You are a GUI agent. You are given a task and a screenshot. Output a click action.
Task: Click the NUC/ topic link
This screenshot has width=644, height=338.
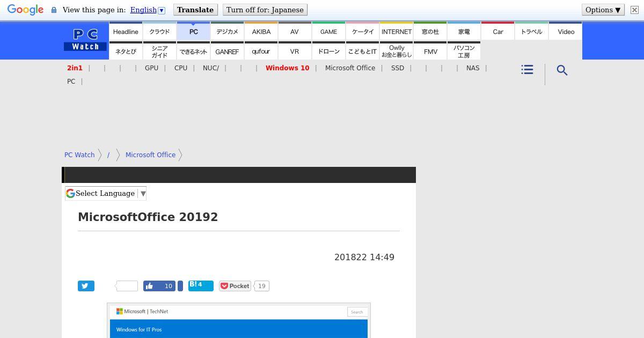tap(211, 68)
